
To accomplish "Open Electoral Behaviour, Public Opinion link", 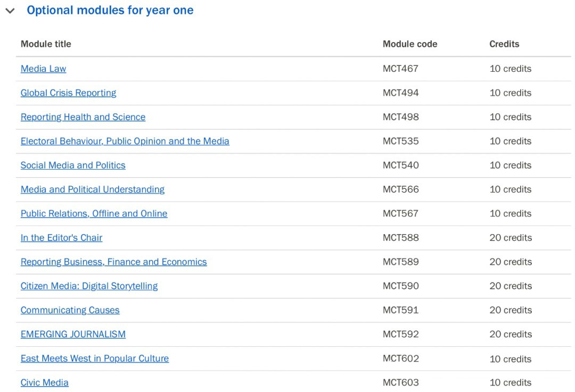I will coord(125,141).
